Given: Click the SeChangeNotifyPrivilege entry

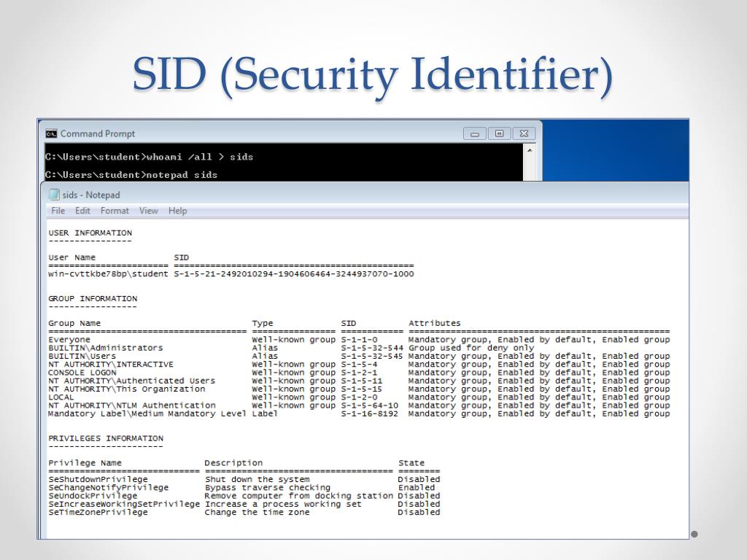Looking at the screenshot, I should (x=109, y=488).
